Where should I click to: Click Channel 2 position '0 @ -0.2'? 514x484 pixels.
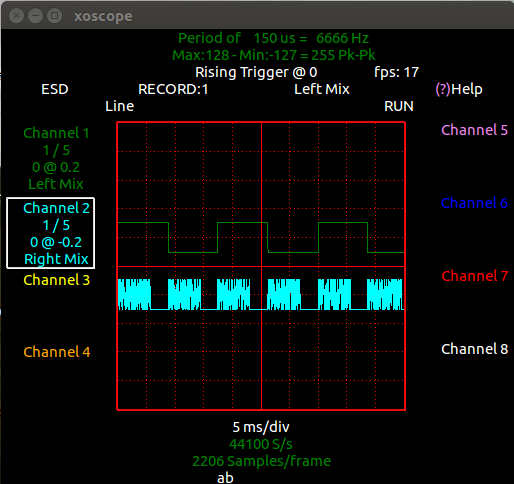pos(56,242)
